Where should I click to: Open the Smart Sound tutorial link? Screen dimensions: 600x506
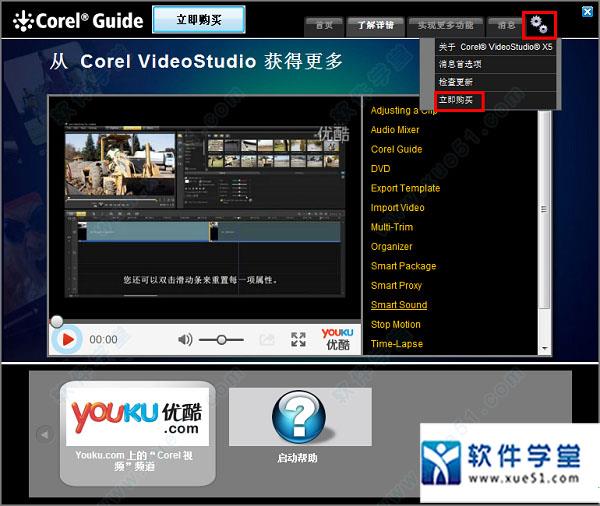coord(399,305)
